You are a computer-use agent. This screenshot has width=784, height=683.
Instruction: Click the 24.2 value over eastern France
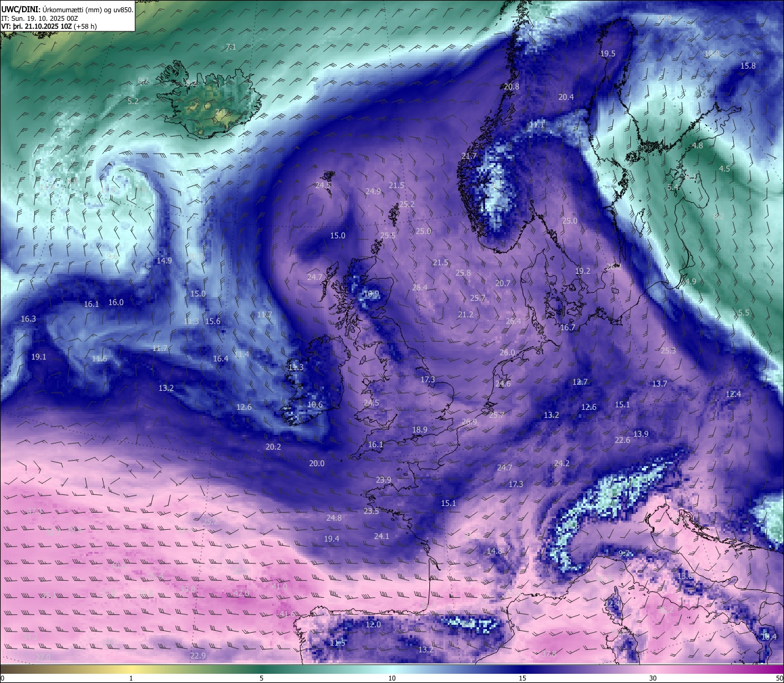pos(562,463)
